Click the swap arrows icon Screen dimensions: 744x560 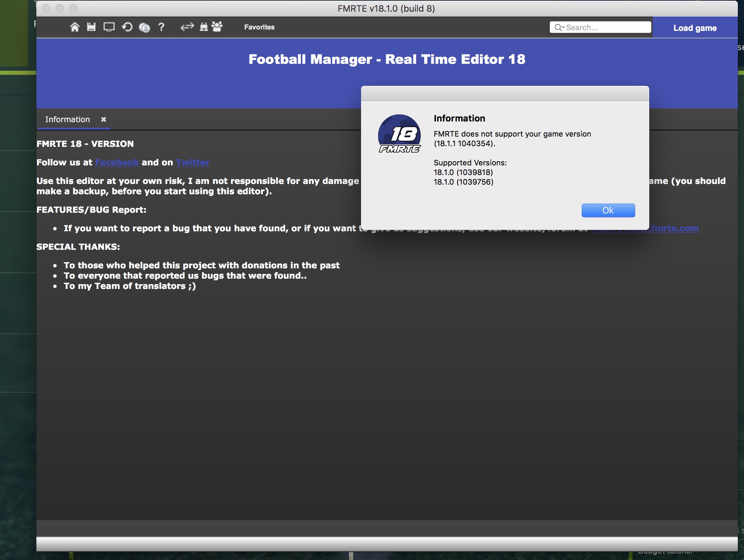(x=187, y=27)
